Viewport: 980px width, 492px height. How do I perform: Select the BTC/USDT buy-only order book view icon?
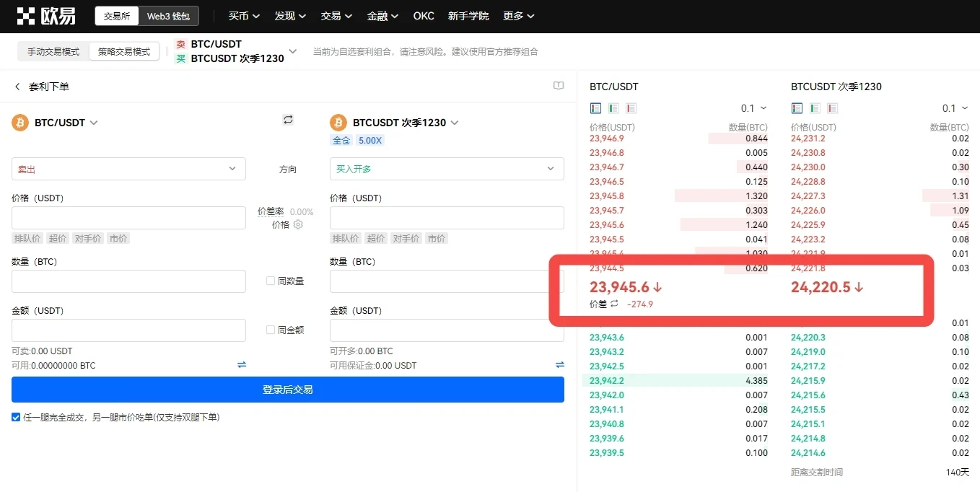coord(613,108)
